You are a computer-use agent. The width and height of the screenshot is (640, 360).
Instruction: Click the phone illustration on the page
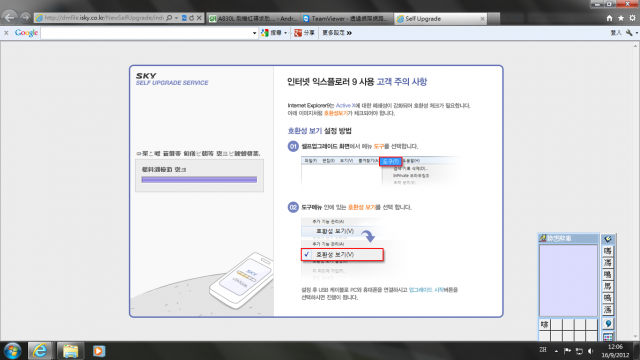coord(242,280)
